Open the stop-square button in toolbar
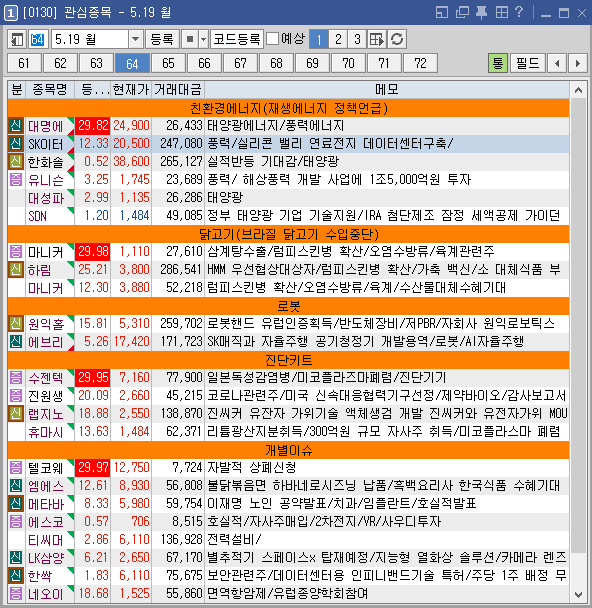592x608 pixels. click(190, 39)
